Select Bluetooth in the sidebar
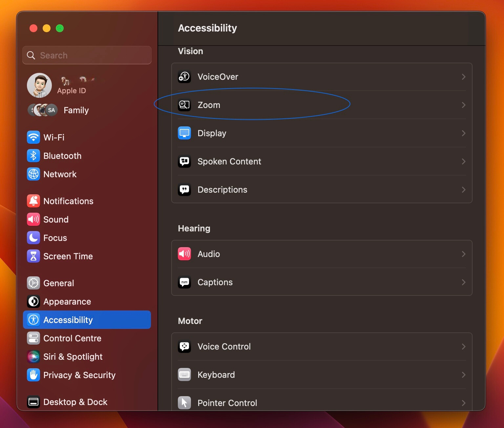Image resolution: width=504 pixels, height=428 pixels. (x=87, y=156)
